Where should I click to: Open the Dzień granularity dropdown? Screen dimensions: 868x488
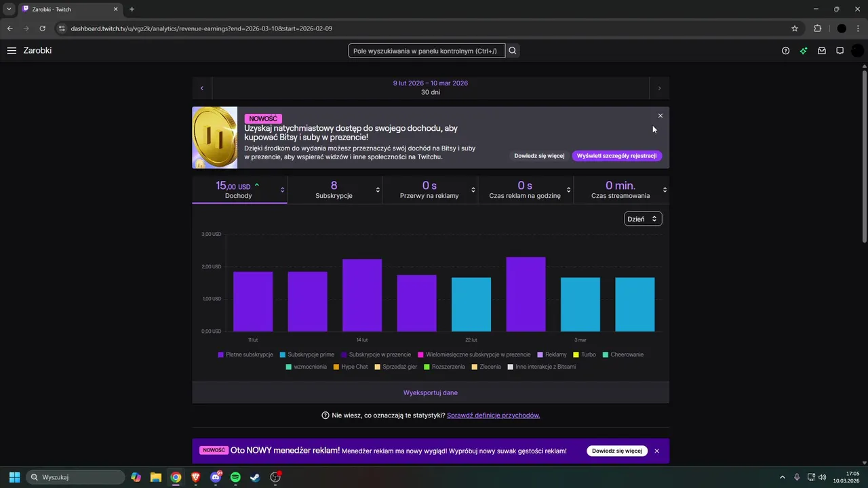(643, 219)
